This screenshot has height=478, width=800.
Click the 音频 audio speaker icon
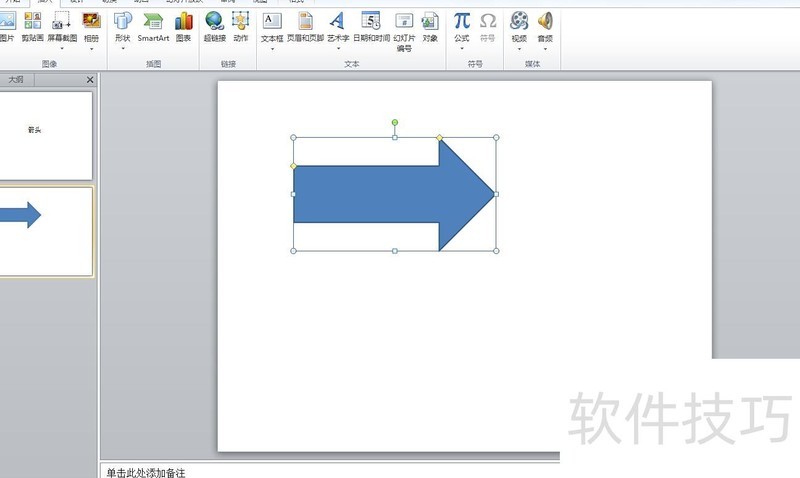(545, 21)
